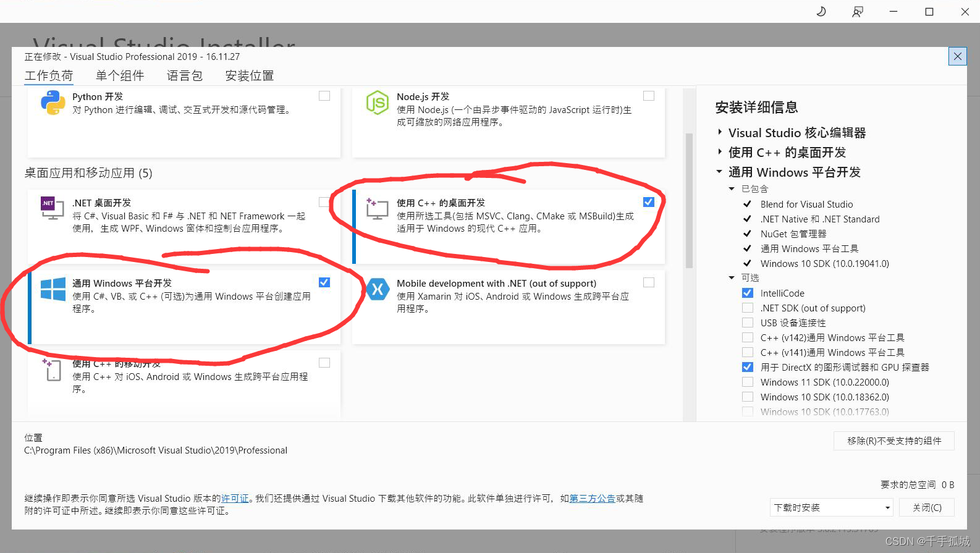Click the Python workload icon

[53, 103]
